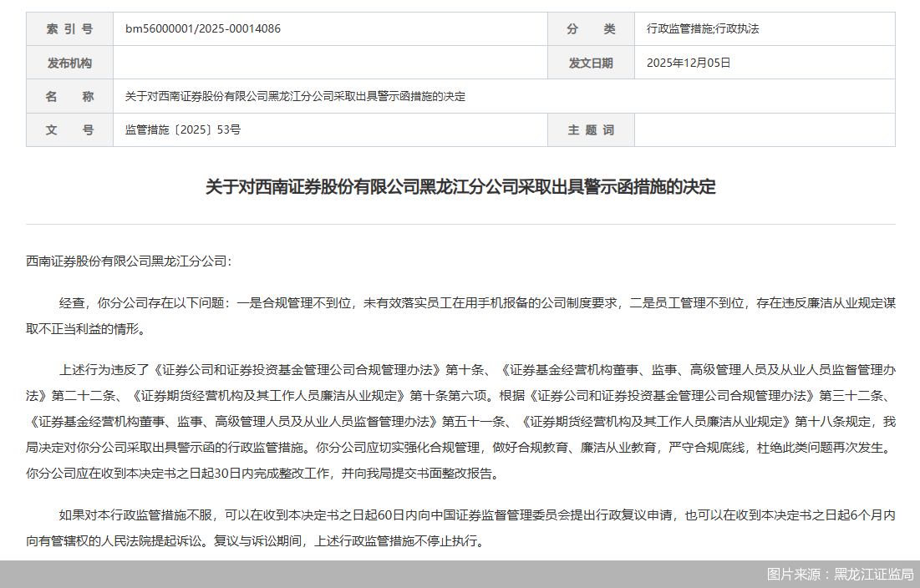Screen dimensions: 920x588
Task: Click the 分类 field label
Action: [592, 28]
